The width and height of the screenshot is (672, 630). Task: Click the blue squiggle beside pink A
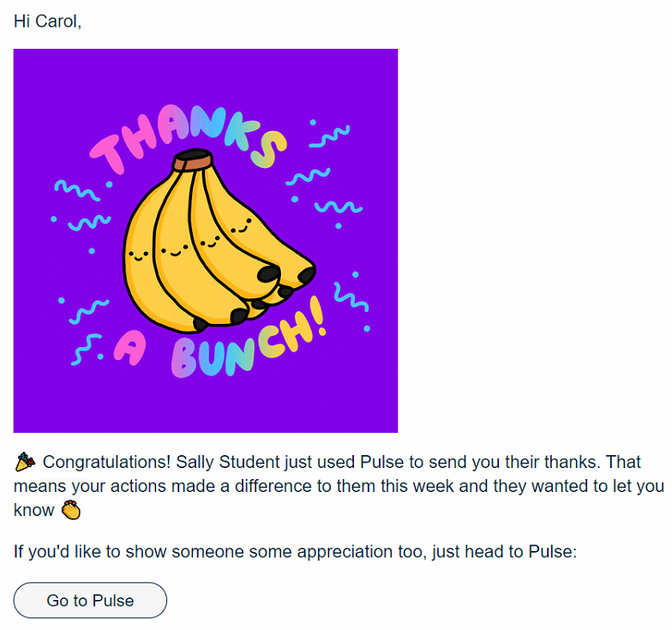tap(87, 349)
